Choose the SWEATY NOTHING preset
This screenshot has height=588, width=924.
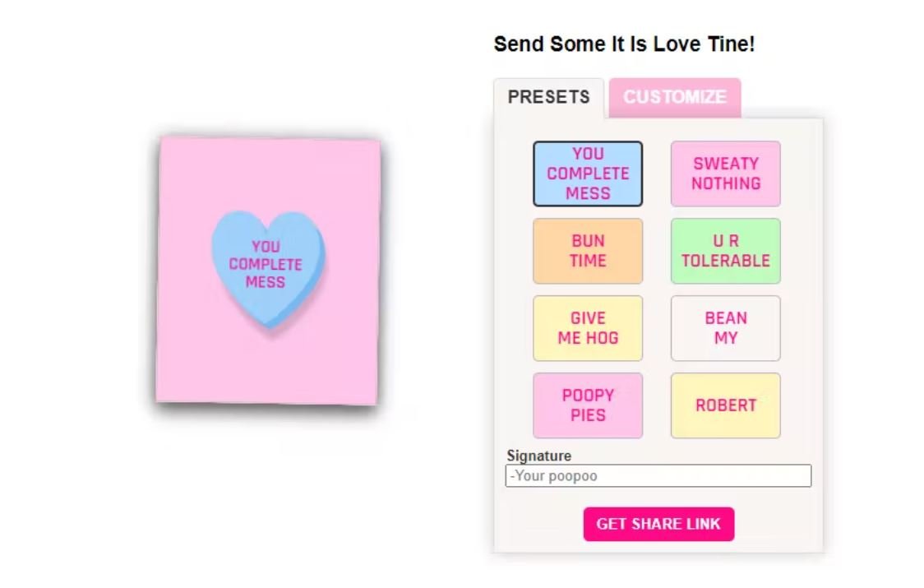(725, 174)
